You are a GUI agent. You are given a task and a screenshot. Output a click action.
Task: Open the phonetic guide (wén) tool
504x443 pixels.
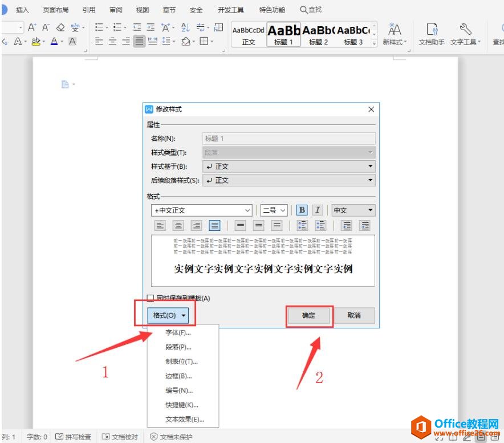click(75, 27)
